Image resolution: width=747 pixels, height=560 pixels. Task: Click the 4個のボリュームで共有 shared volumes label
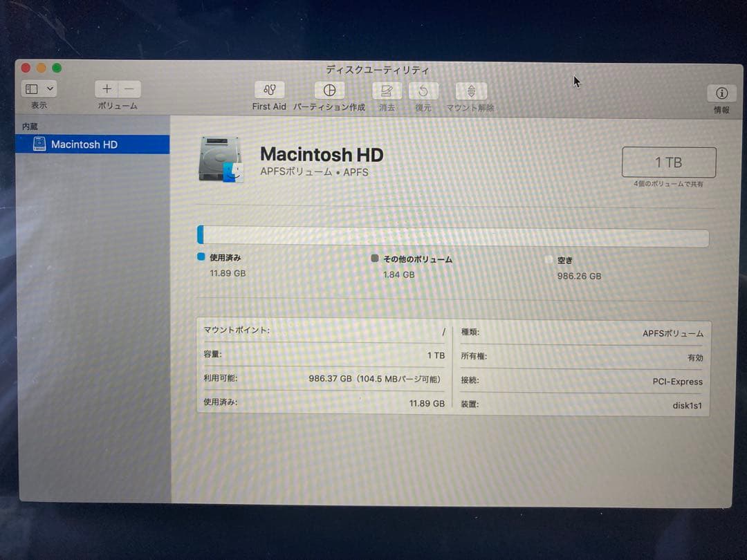click(x=667, y=185)
